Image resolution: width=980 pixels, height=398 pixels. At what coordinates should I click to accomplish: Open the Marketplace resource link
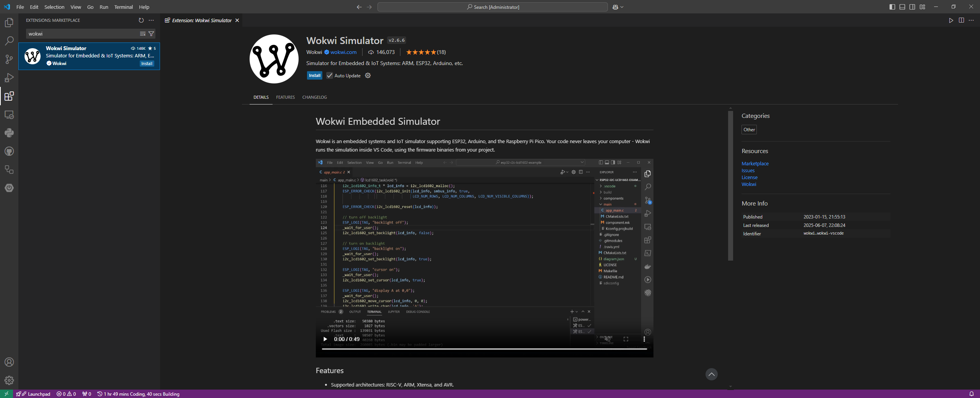755,163
